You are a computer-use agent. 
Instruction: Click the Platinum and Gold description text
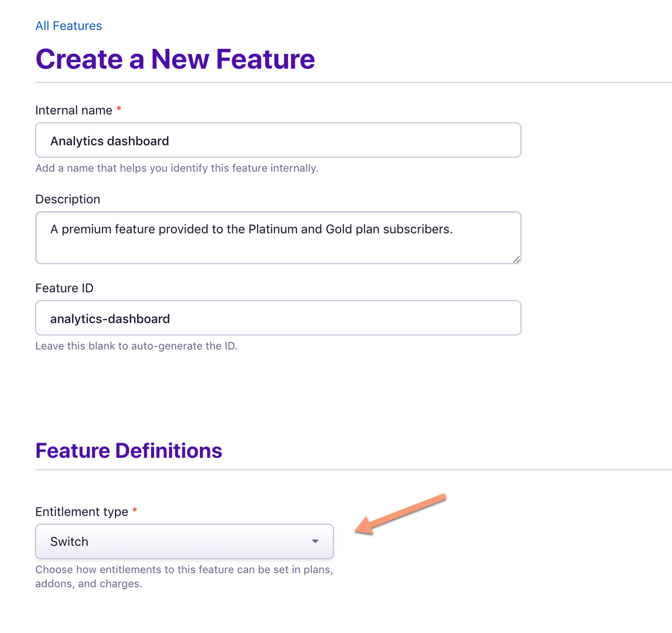[x=251, y=229]
